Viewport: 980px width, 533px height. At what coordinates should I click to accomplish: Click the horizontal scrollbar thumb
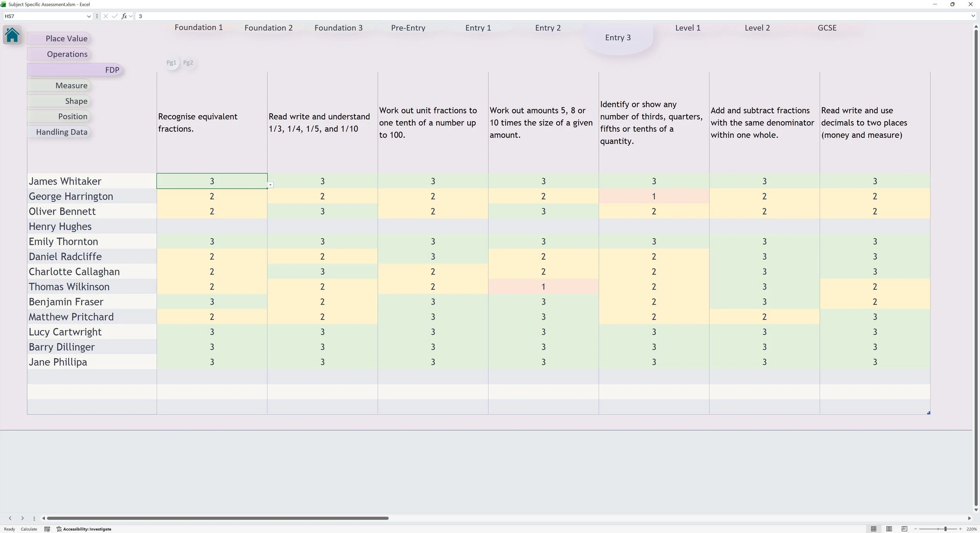click(218, 518)
